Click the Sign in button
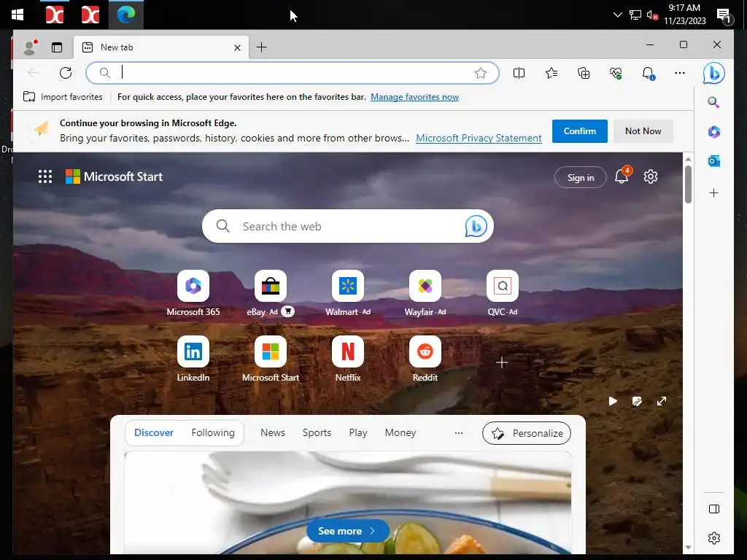Screen dimensions: 747x560 coord(580,178)
